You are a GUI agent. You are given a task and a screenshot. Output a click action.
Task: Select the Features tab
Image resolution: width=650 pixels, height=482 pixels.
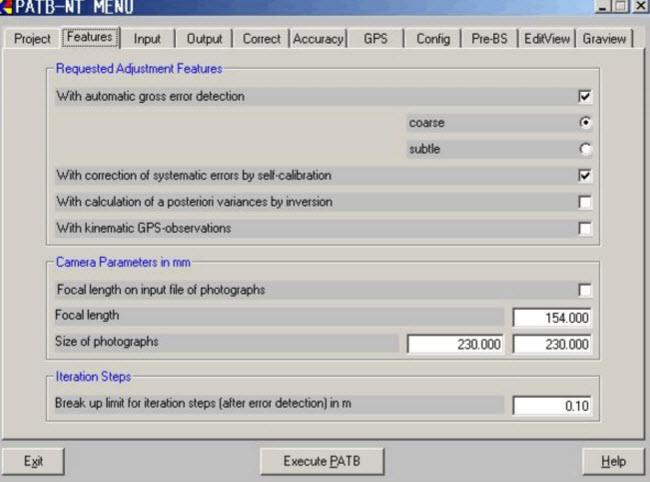pos(90,37)
